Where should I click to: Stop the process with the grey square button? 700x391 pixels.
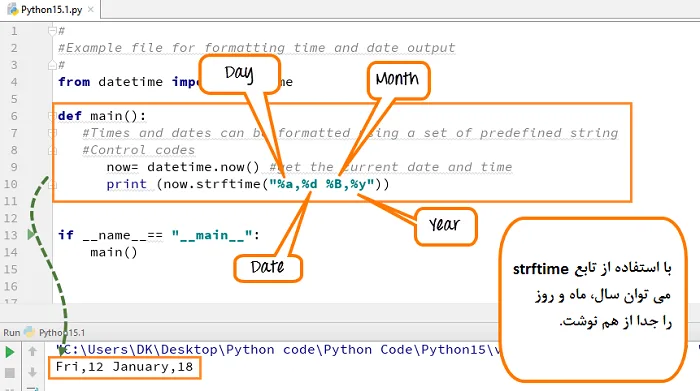point(9,373)
